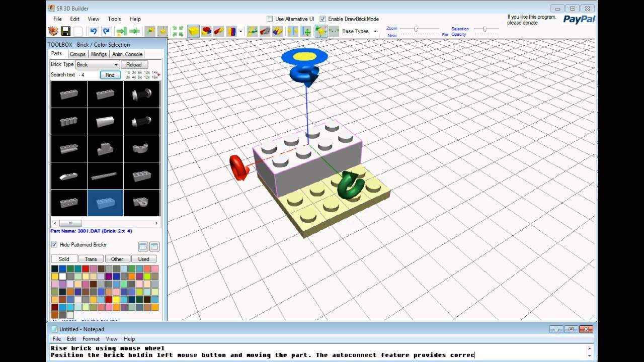Toggle Hide Patterned Bricks checkbox
The width and height of the screenshot is (644, 362).
[x=54, y=245]
